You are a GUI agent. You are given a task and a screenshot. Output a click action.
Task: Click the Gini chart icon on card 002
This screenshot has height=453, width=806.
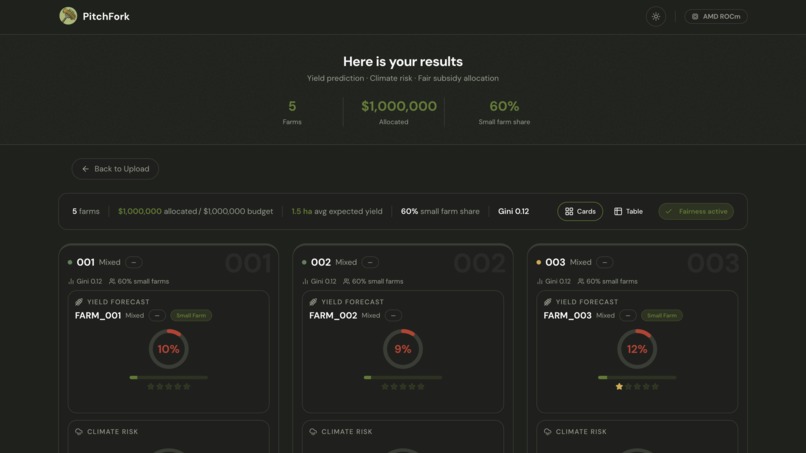pyautogui.click(x=305, y=281)
